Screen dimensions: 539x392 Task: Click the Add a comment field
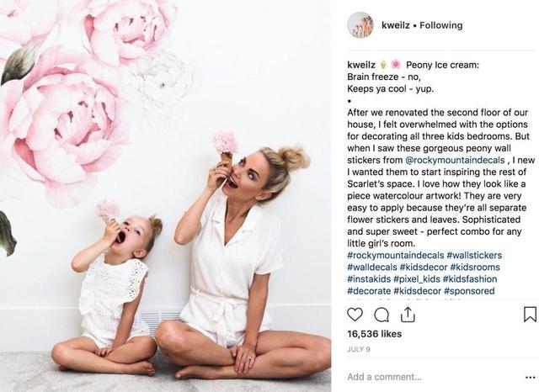pyautogui.click(x=435, y=377)
